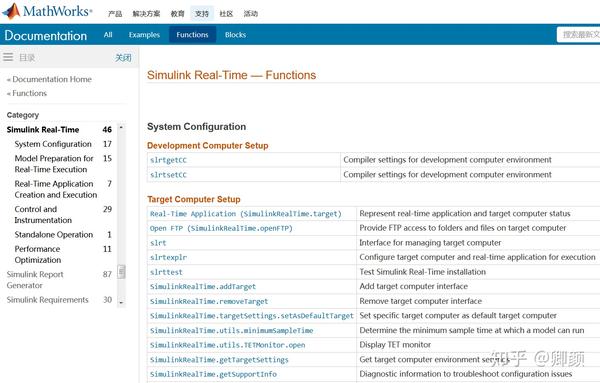This screenshot has width=600, height=383.
Task: Select System Configuration category
Action: pos(53,144)
